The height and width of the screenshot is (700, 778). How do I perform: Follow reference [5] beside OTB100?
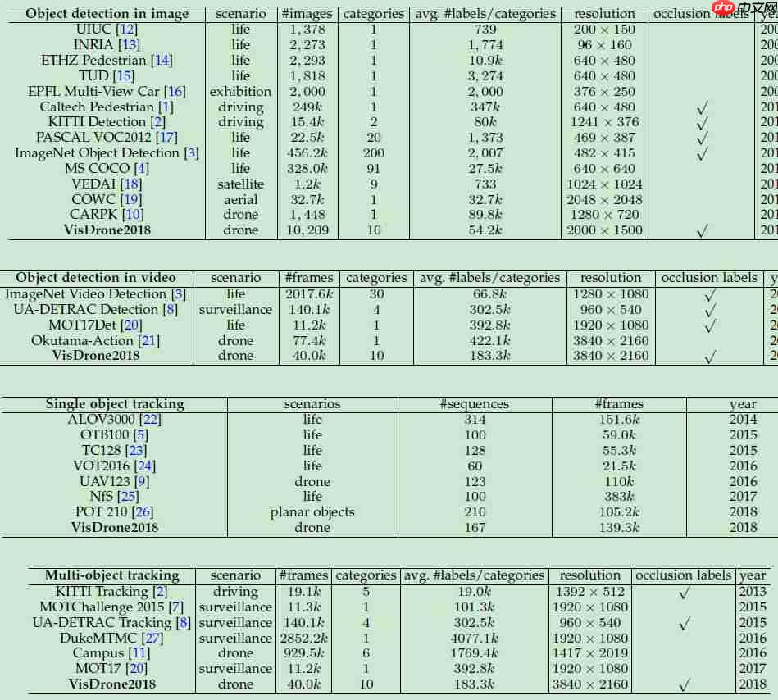point(141,435)
